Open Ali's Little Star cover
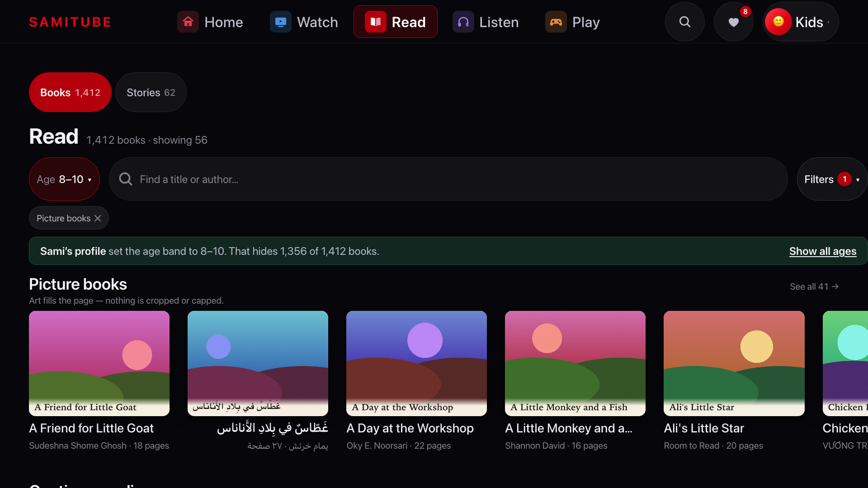This screenshot has height=488, width=868. point(734,363)
